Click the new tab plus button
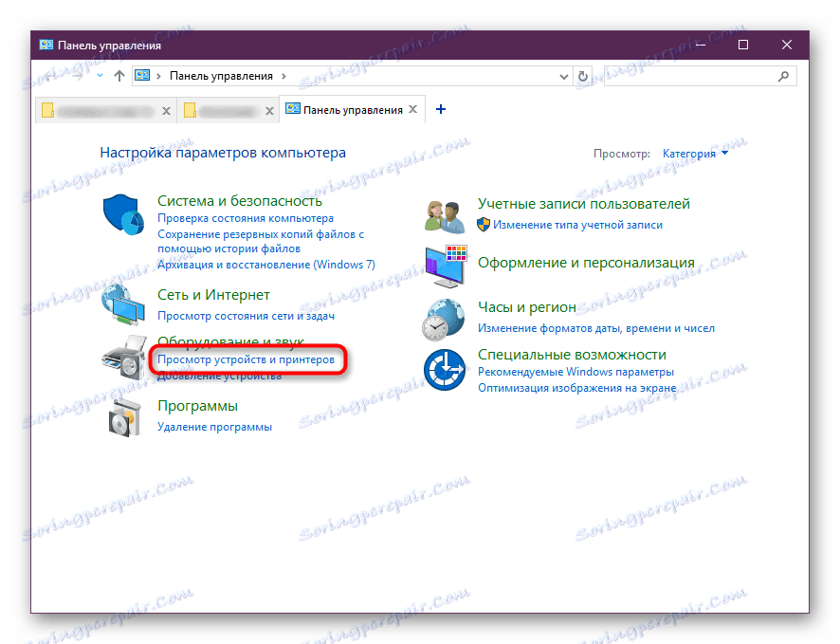The width and height of the screenshot is (840, 644). tap(440, 108)
